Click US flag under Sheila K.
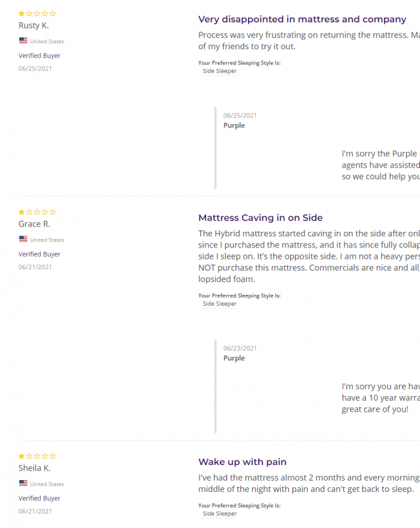The height and width of the screenshot is (528, 420). [23, 483]
